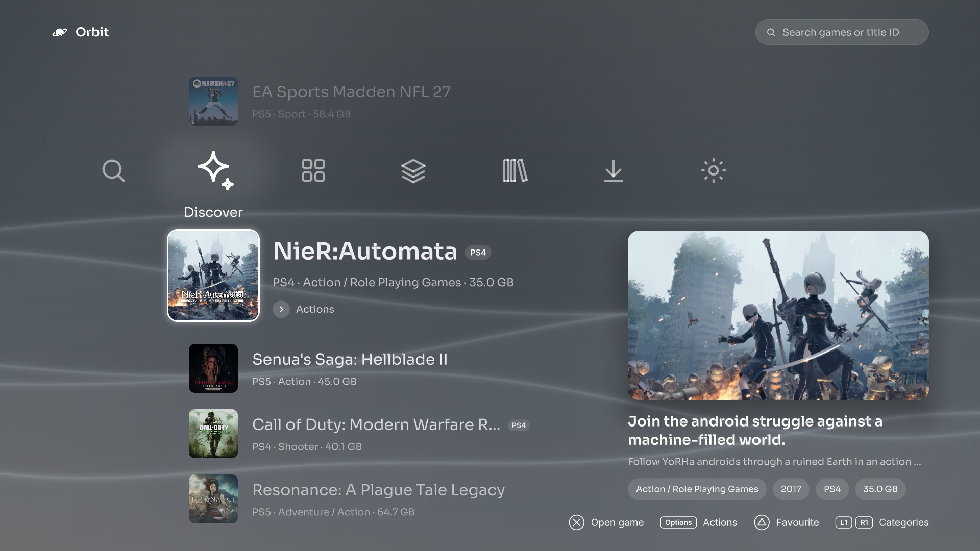Click the text PS5 · Action · 45.0 GB
The image size is (980, 551).
[304, 382]
